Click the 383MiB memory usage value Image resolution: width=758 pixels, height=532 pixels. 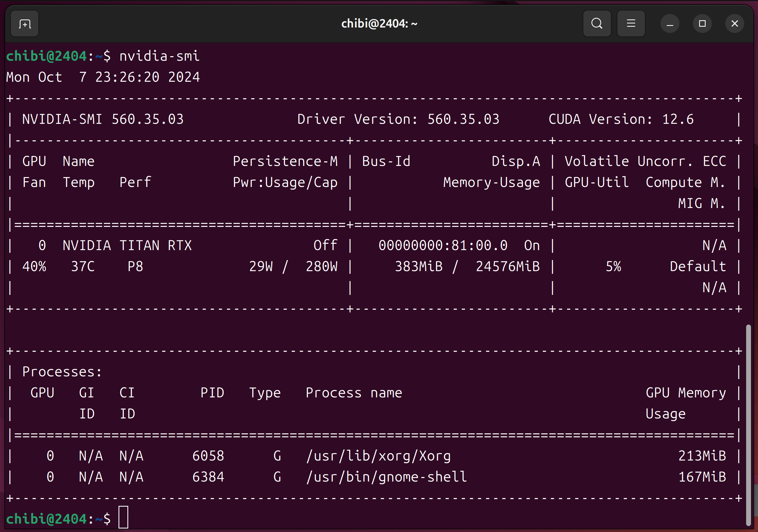pyautogui.click(x=419, y=267)
